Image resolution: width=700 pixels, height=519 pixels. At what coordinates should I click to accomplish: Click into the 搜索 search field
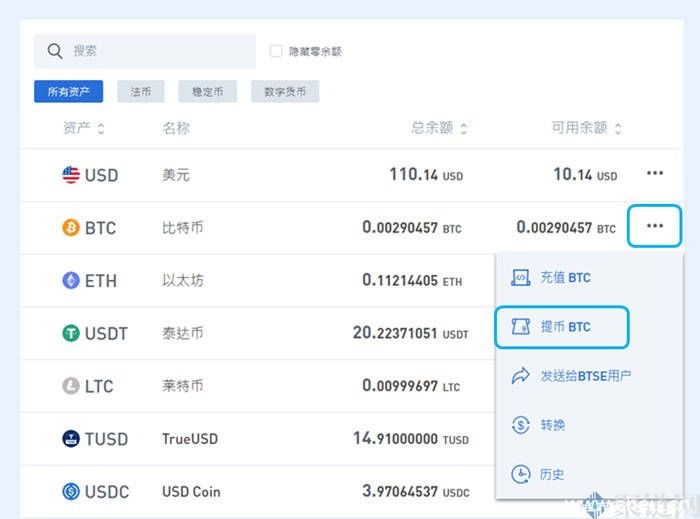pos(155,51)
